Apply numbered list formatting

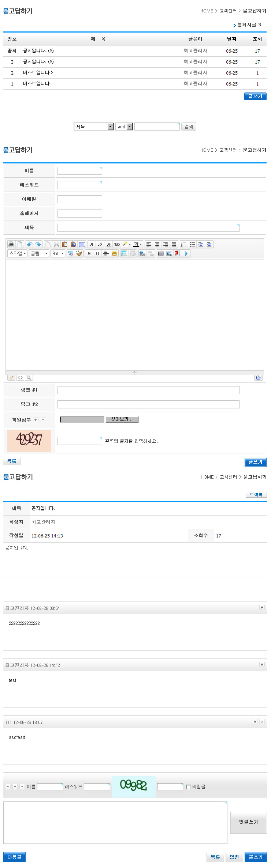[184, 244]
